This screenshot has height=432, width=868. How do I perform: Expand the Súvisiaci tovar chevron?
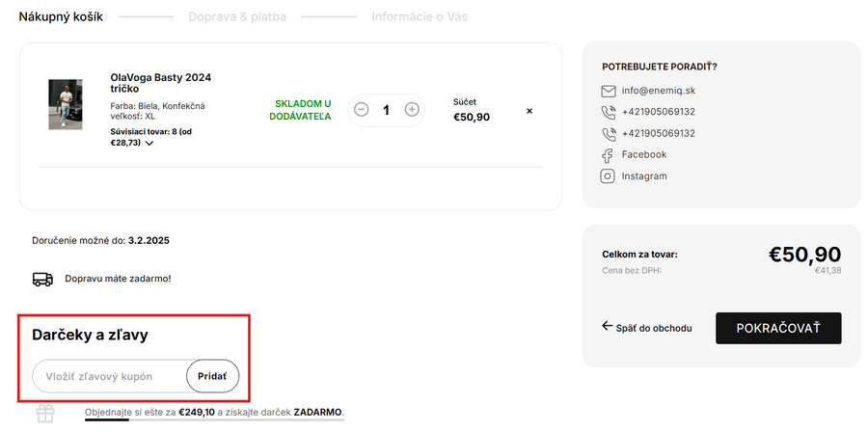tap(149, 144)
